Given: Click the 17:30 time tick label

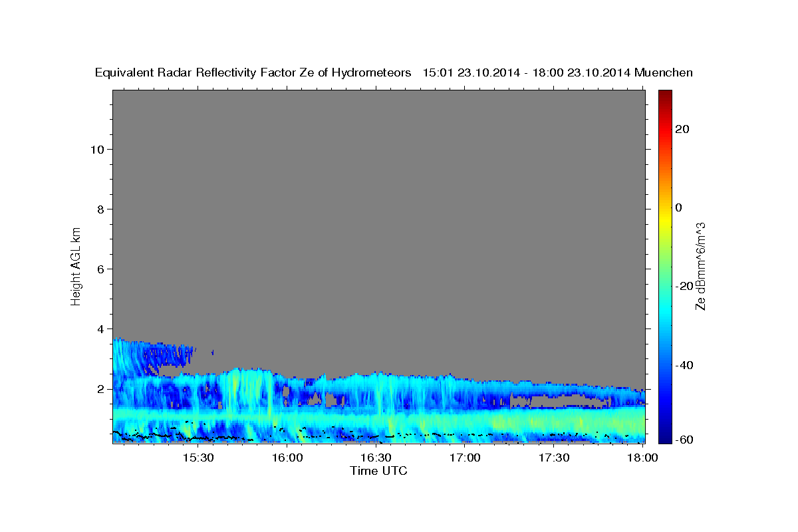Looking at the screenshot, I should 553,458.
